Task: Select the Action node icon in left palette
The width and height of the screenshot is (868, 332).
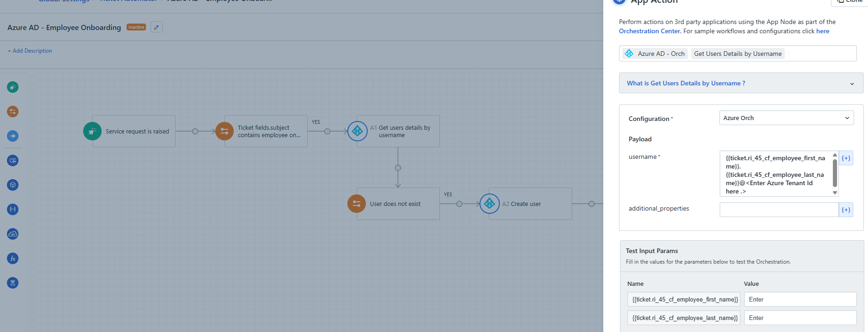Action: point(13,136)
